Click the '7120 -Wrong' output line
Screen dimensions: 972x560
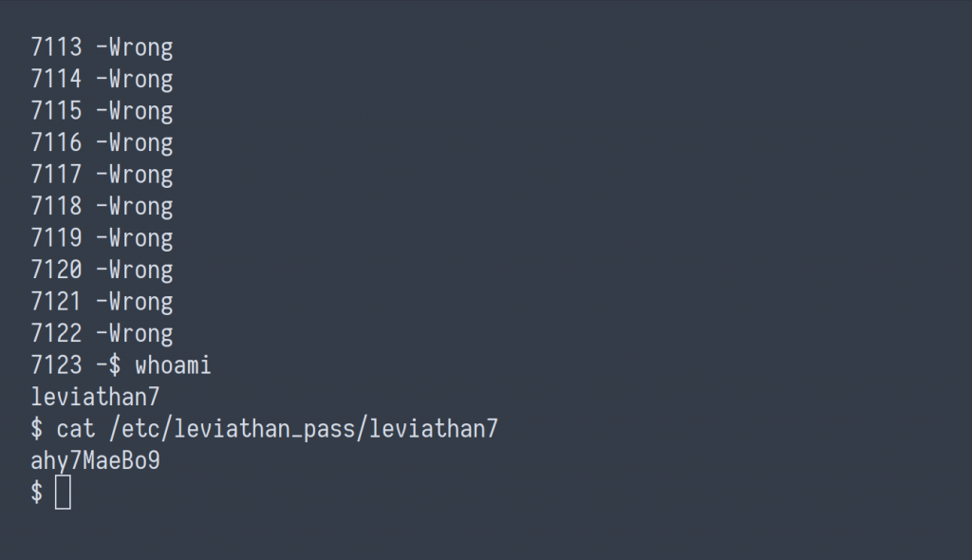click(x=103, y=270)
